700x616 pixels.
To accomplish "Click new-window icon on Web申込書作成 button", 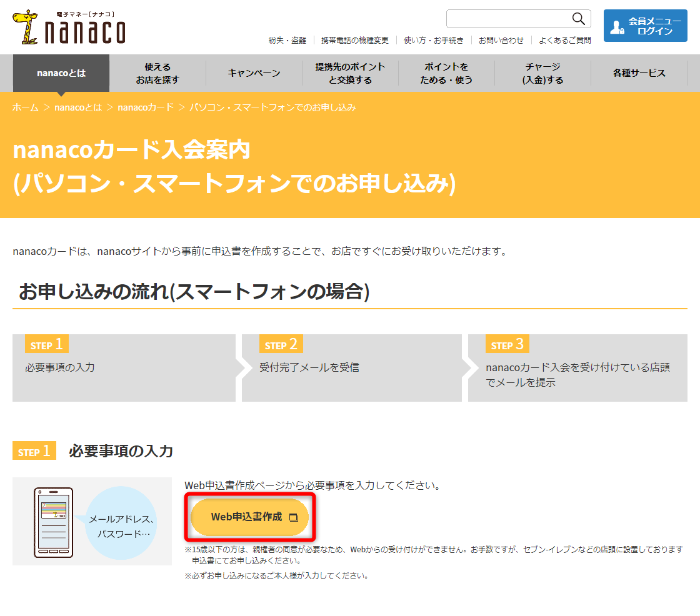I will coord(294,517).
